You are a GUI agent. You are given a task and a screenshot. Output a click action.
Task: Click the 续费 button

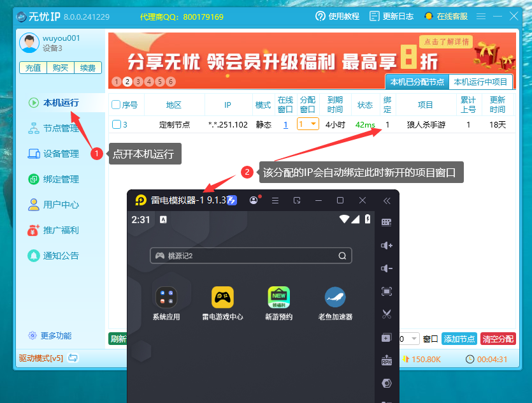click(x=88, y=68)
